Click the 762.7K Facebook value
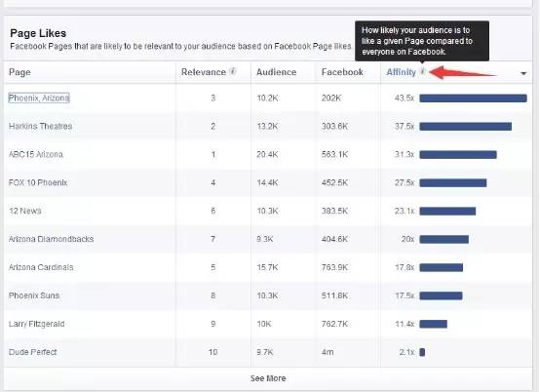Viewport: 540px width, 392px height. pos(334,324)
